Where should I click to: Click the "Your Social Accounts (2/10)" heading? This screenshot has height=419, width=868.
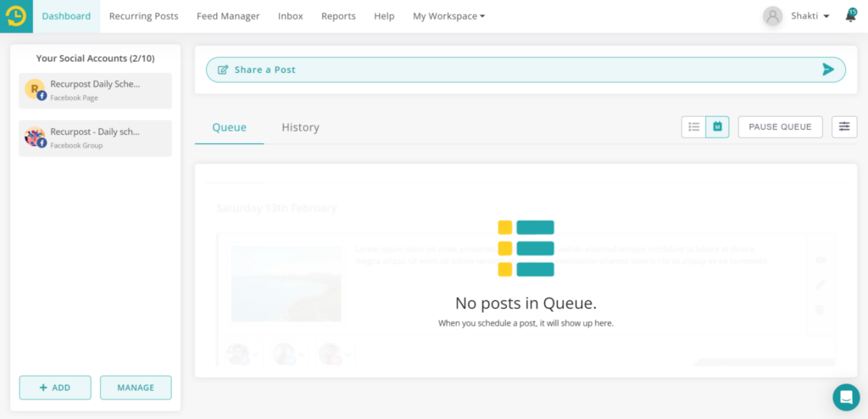tap(95, 59)
